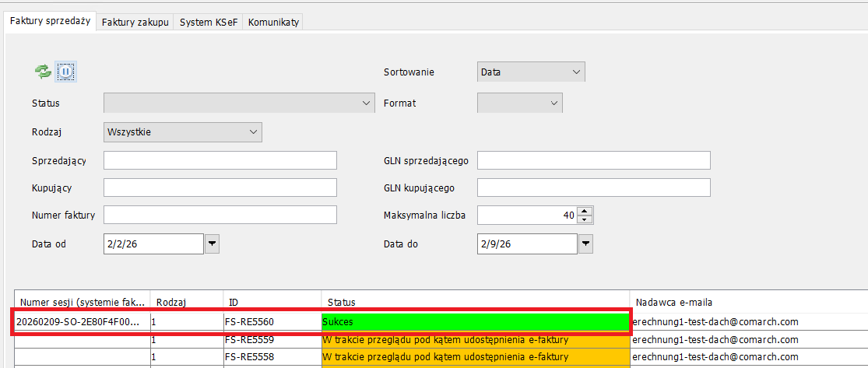Select the Faktury sprzedaży tab
Viewport: 868px width, 368px height.
click(x=50, y=22)
